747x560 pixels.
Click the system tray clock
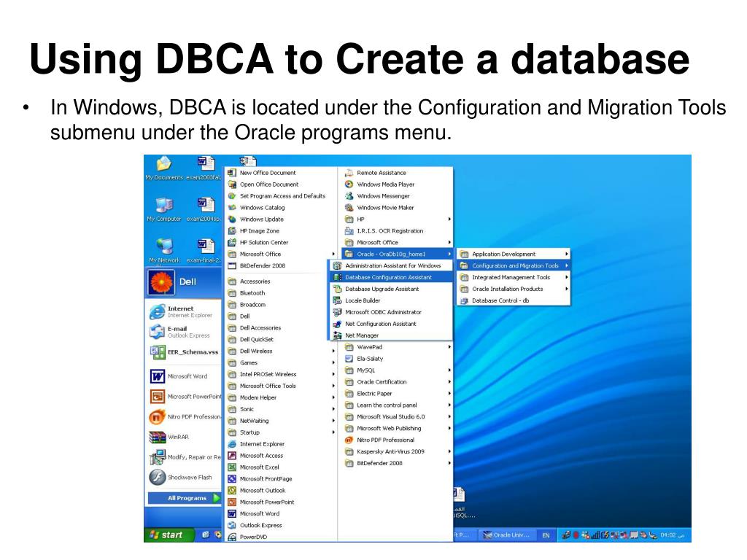pos(668,535)
